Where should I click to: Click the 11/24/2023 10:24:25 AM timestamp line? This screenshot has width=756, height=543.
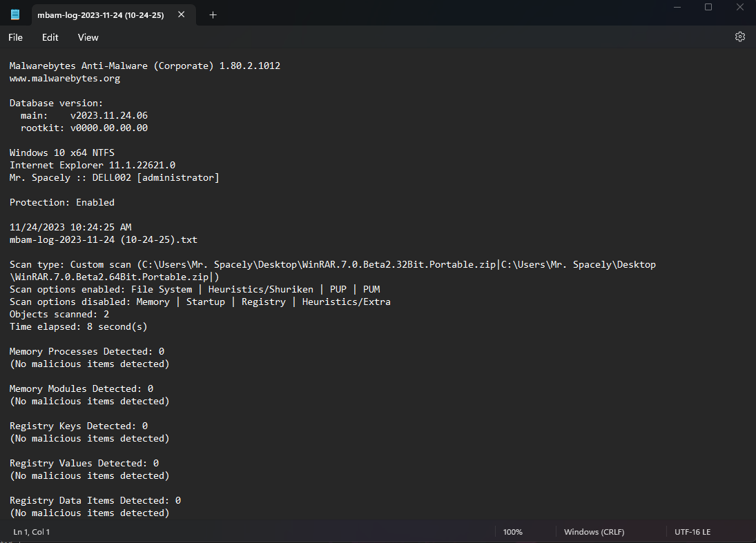click(70, 228)
